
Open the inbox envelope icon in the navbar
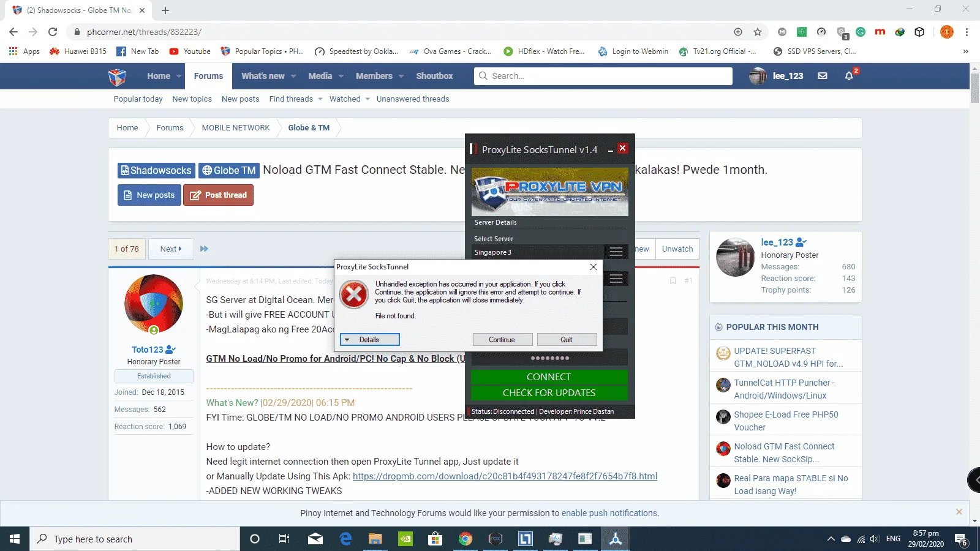[x=823, y=76]
